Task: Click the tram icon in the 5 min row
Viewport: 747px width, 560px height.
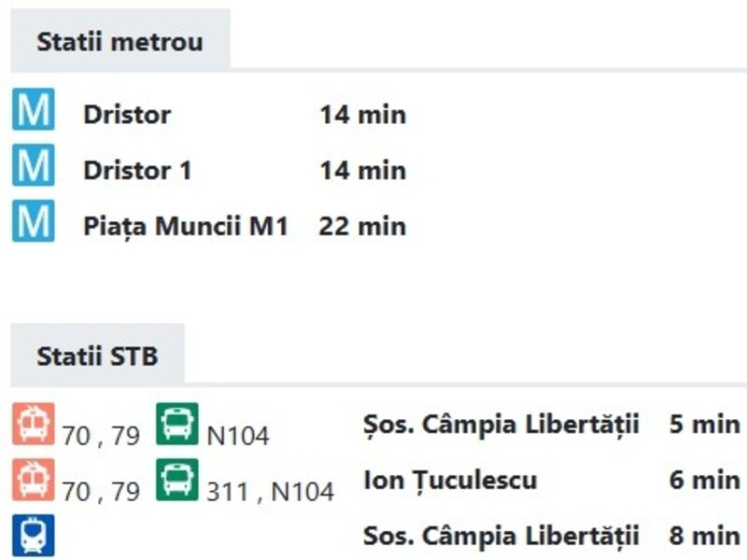Action: pyautogui.click(x=33, y=424)
